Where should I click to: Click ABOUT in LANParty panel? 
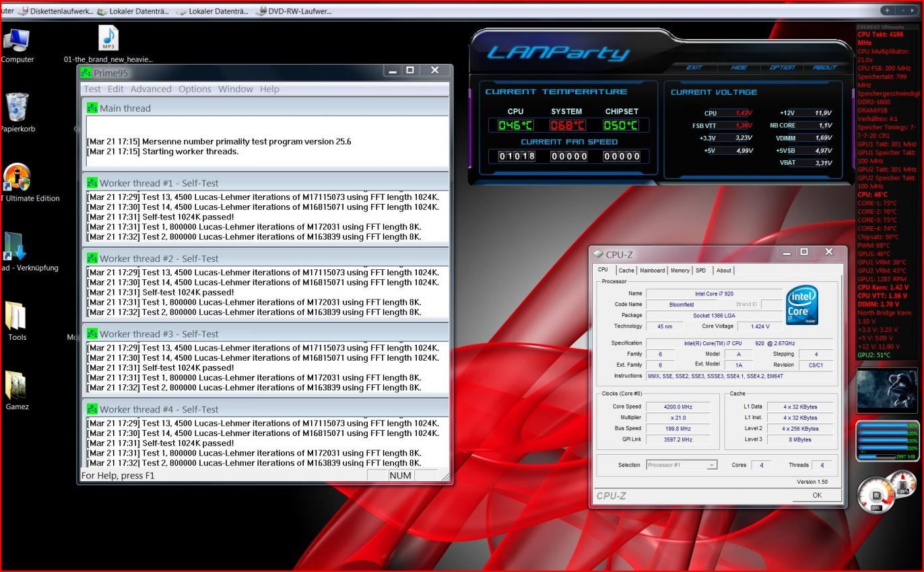824,67
